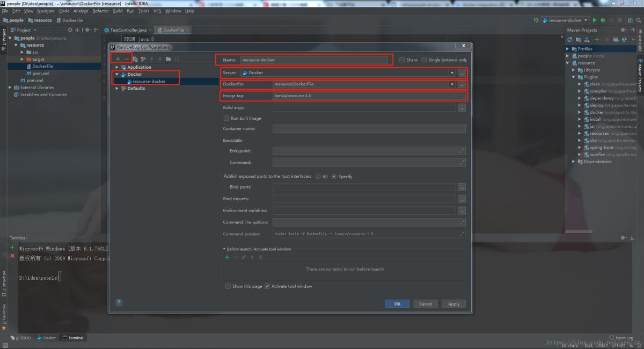
Task: Expand the Defaults node in the configurations tree
Action: [x=118, y=89]
